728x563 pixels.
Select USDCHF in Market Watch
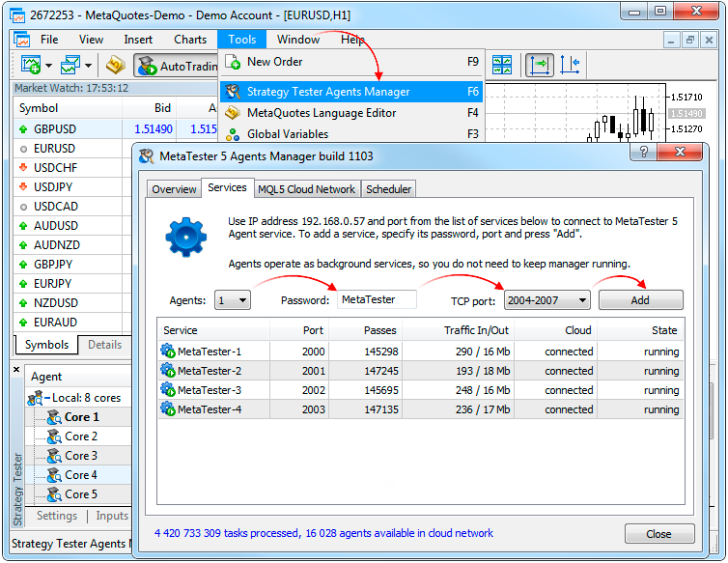point(55,168)
